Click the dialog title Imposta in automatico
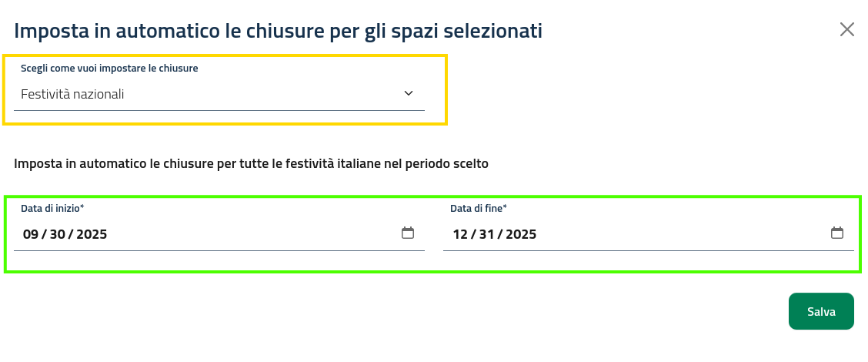868x362 pixels. click(x=278, y=32)
